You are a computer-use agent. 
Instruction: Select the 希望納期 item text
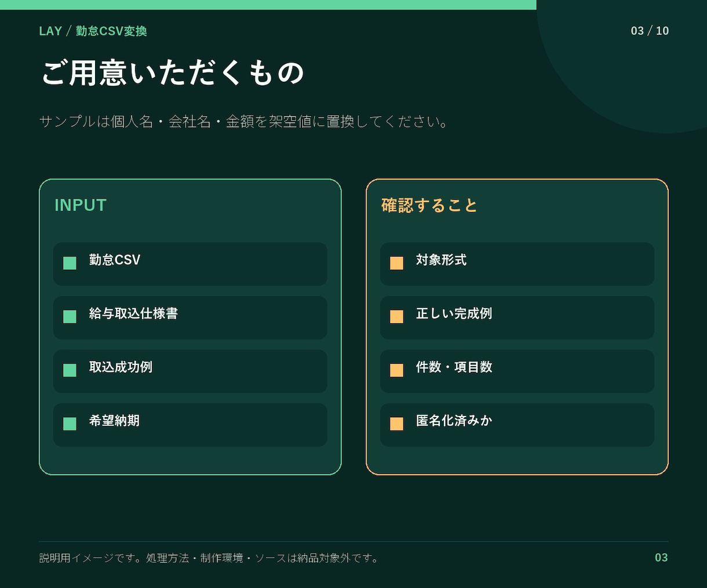[114, 421]
